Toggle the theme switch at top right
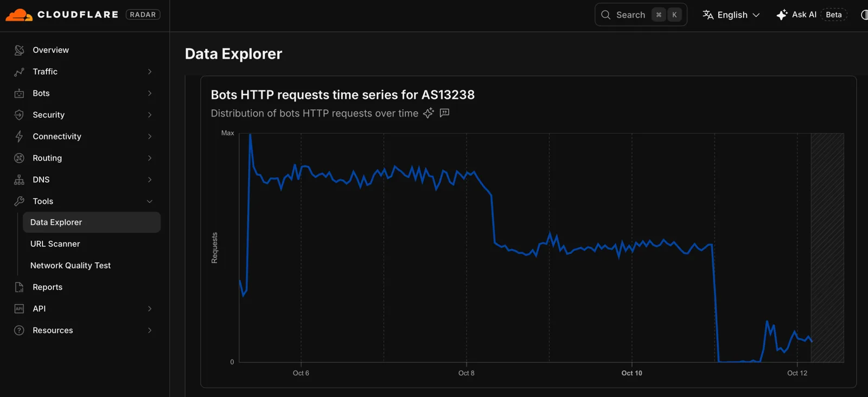 tap(864, 15)
